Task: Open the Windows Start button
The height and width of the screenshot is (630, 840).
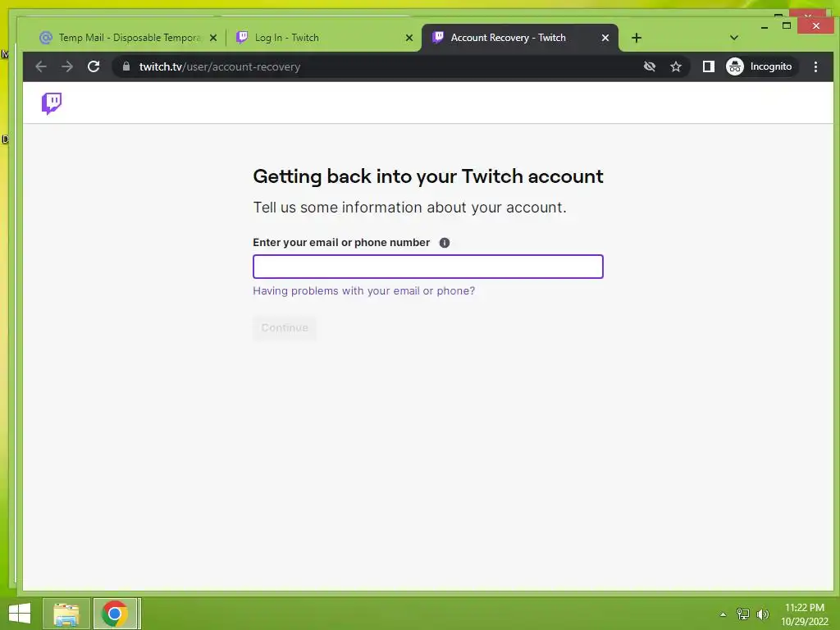Action: click(20, 614)
